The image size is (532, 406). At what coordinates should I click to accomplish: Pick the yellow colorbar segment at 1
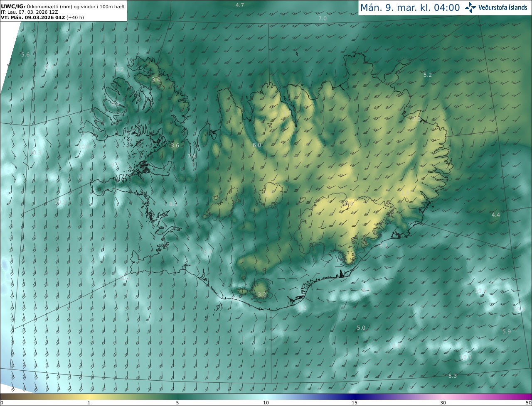point(89,396)
